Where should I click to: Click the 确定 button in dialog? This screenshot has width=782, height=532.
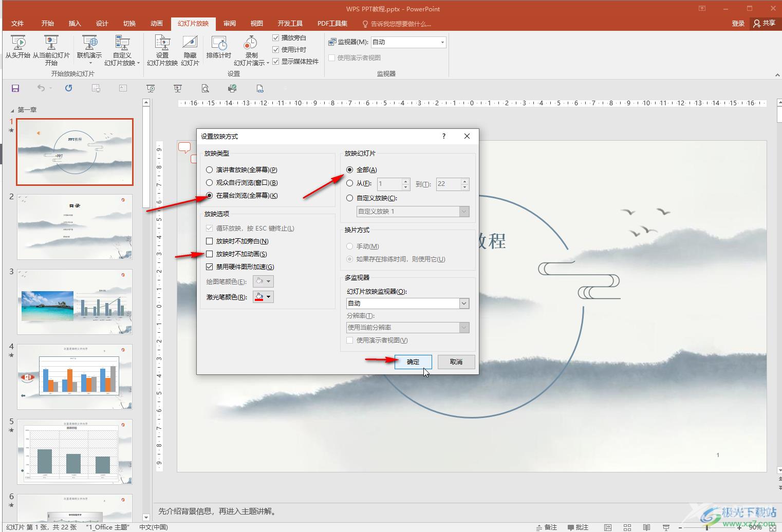(413, 362)
